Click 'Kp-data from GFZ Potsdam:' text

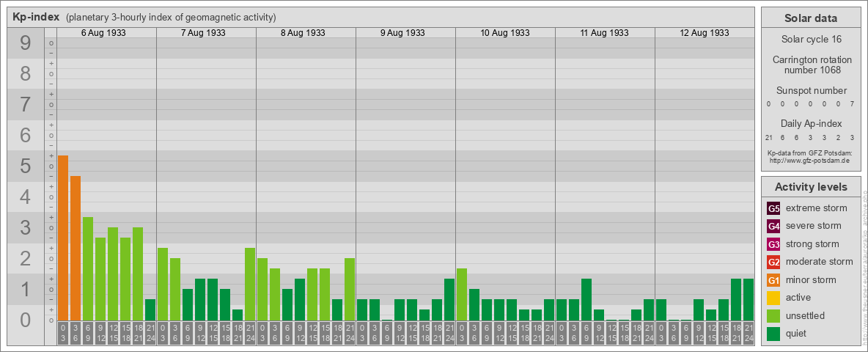(809, 153)
